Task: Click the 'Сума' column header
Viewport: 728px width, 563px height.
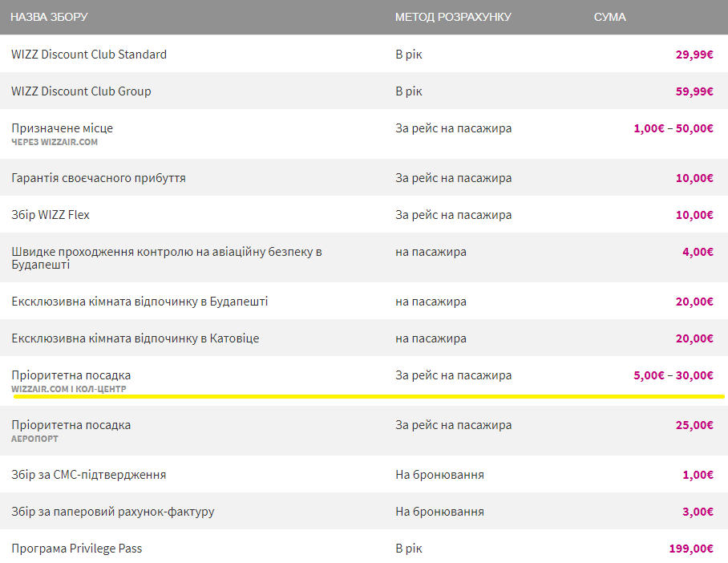Action: tap(609, 17)
